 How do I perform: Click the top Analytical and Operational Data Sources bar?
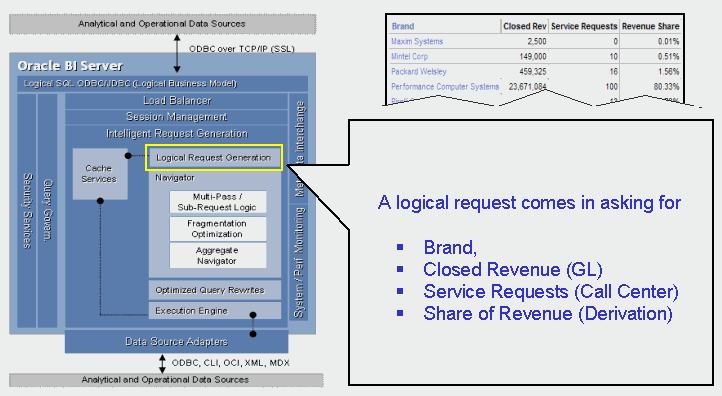pyautogui.click(x=163, y=24)
